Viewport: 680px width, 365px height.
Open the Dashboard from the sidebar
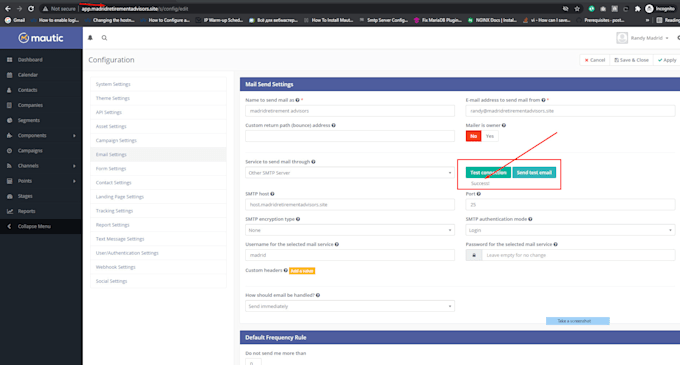coord(41,60)
